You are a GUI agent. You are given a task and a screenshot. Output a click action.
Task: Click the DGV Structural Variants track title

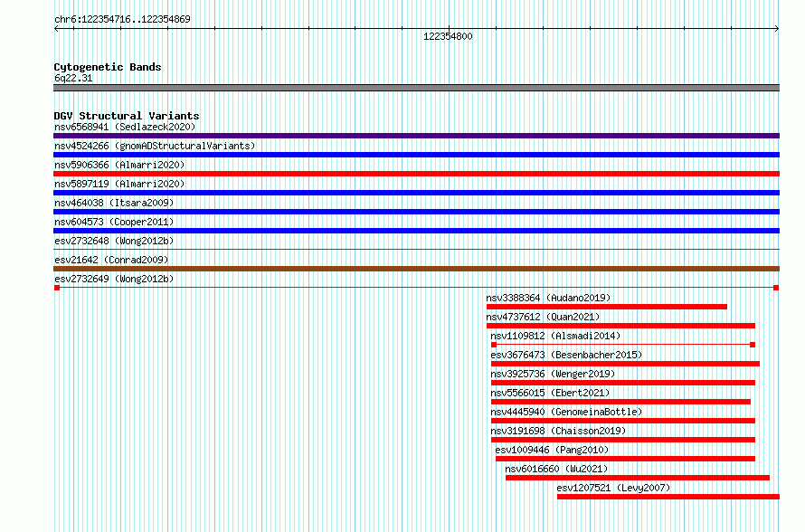coord(127,116)
